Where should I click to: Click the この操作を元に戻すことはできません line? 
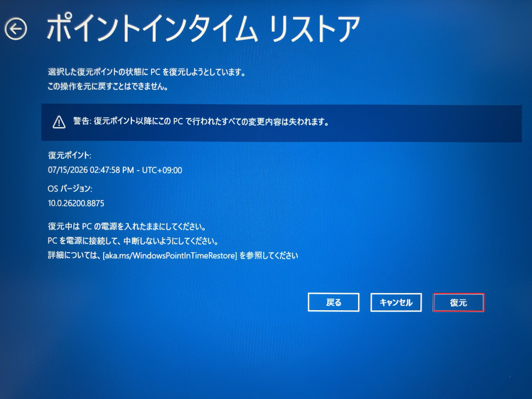(x=108, y=87)
